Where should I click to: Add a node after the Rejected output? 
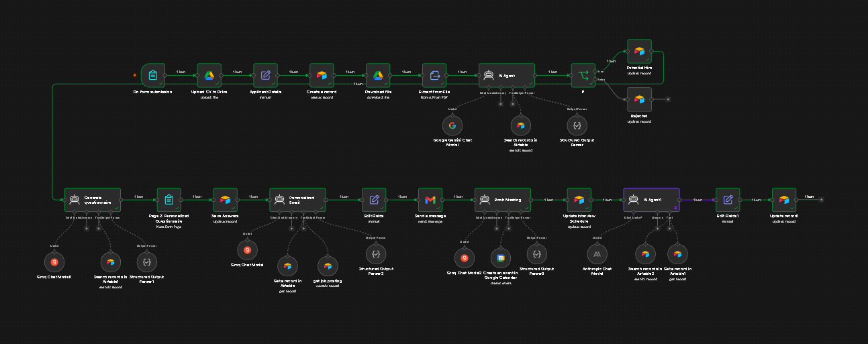pyautogui.click(x=667, y=99)
